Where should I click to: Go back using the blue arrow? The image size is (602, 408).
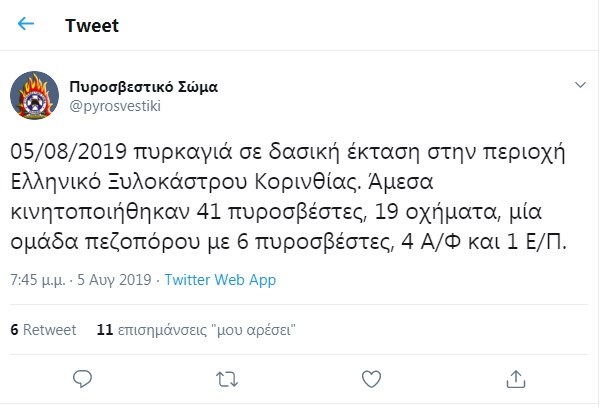pos(26,24)
